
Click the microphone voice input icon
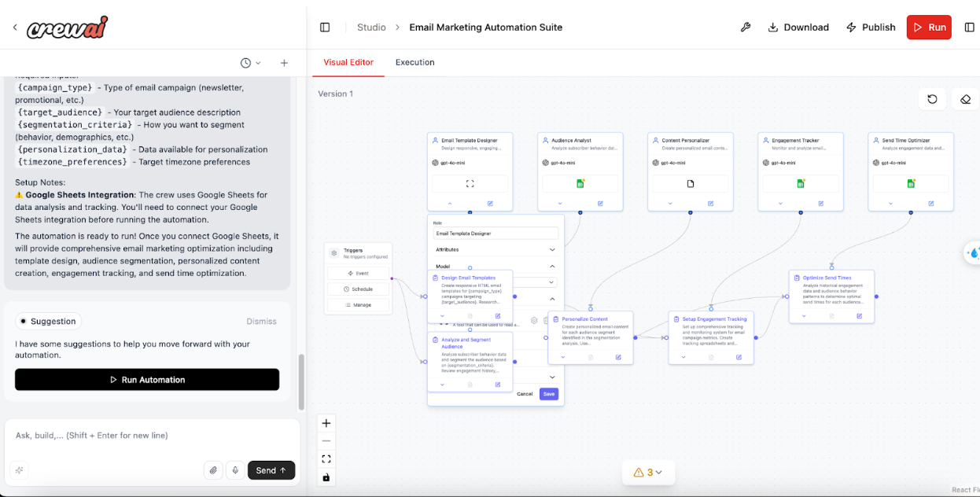(234, 470)
